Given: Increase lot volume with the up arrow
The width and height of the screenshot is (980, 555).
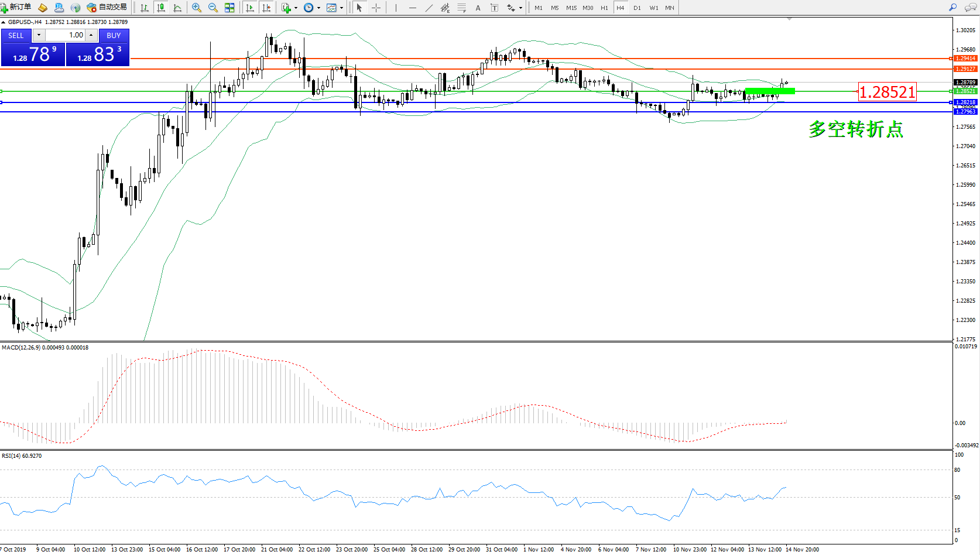Looking at the screenshot, I should (91, 35).
